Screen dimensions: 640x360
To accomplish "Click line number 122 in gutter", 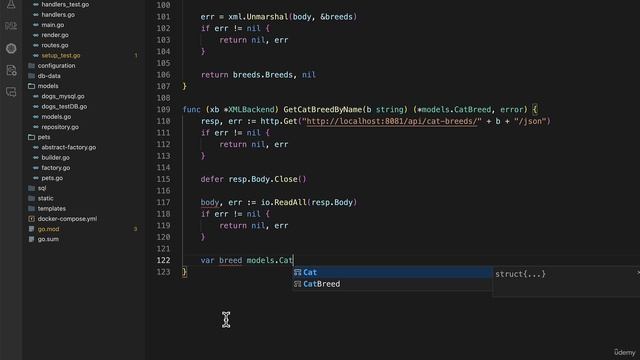I will tap(163, 260).
